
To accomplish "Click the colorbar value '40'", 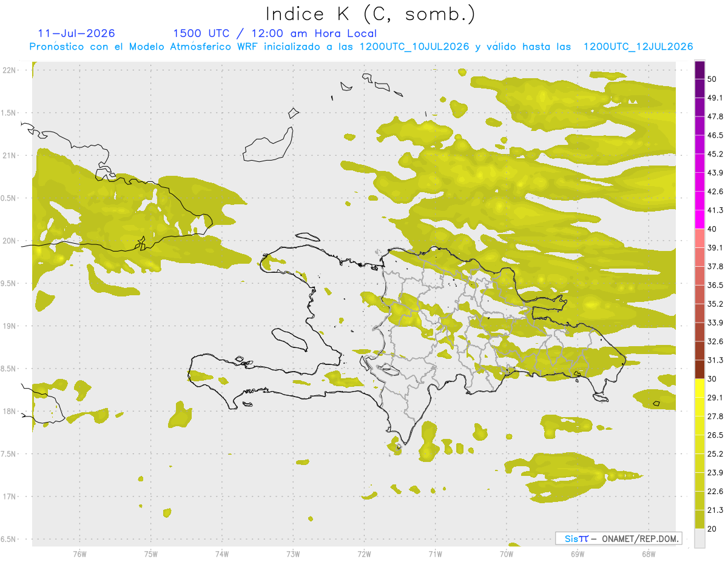I will (712, 229).
